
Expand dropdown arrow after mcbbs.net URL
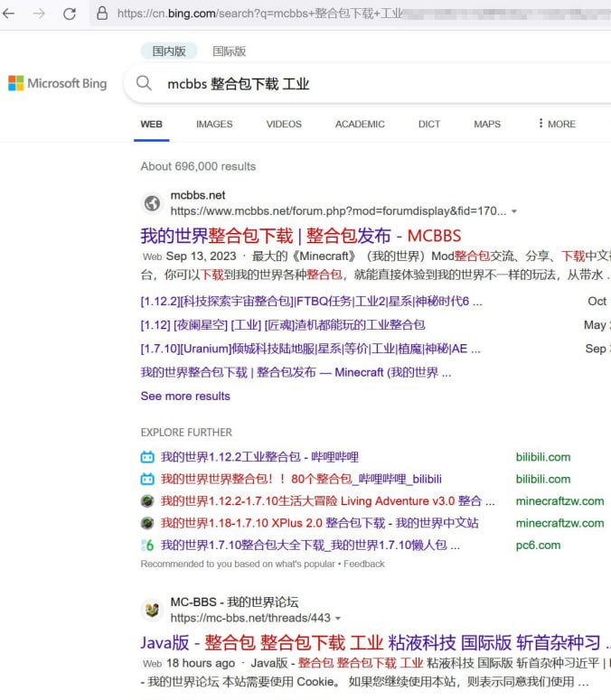coord(514,211)
